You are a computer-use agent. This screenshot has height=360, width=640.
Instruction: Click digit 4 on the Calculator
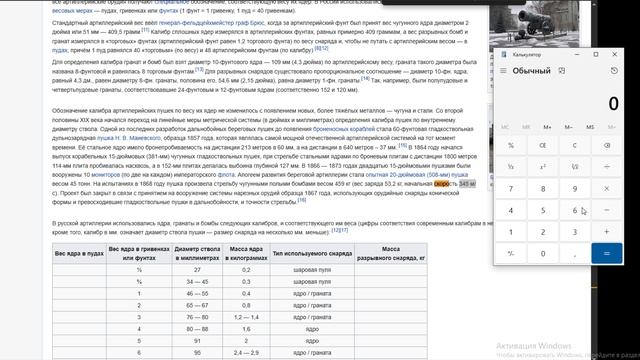click(x=511, y=210)
